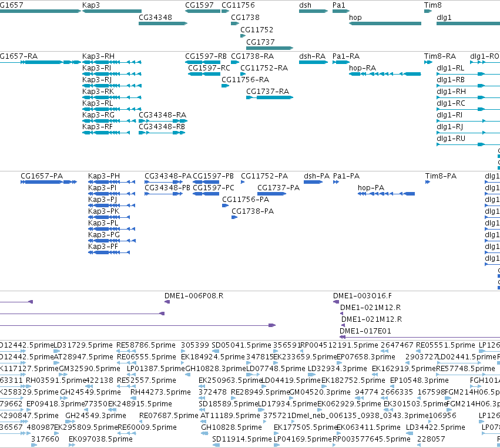Click the Kap3-PK protein label

[x=104, y=211]
